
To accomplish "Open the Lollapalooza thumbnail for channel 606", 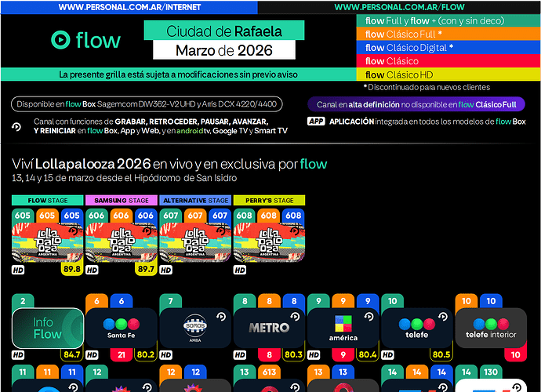I will (x=122, y=242).
